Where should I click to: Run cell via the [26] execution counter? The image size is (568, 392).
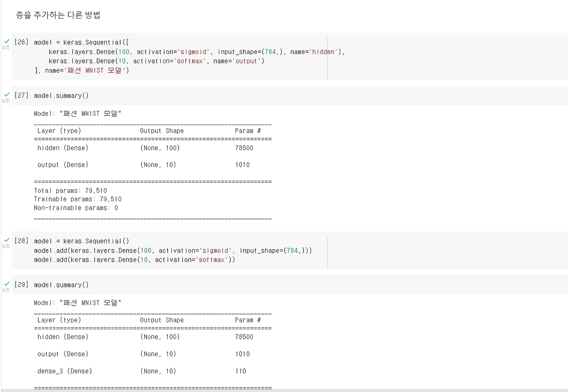coord(21,42)
